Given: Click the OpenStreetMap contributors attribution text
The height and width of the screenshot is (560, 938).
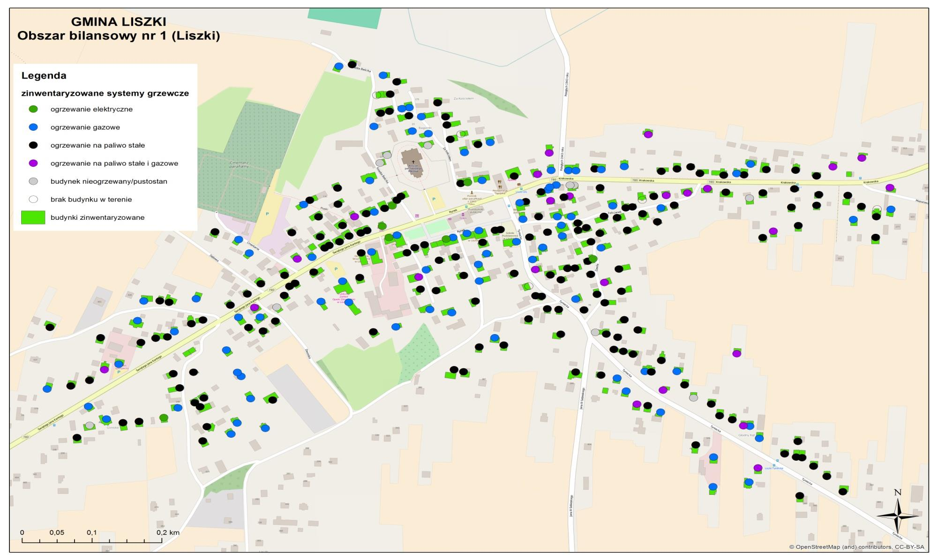Looking at the screenshot, I should (856, 547).
